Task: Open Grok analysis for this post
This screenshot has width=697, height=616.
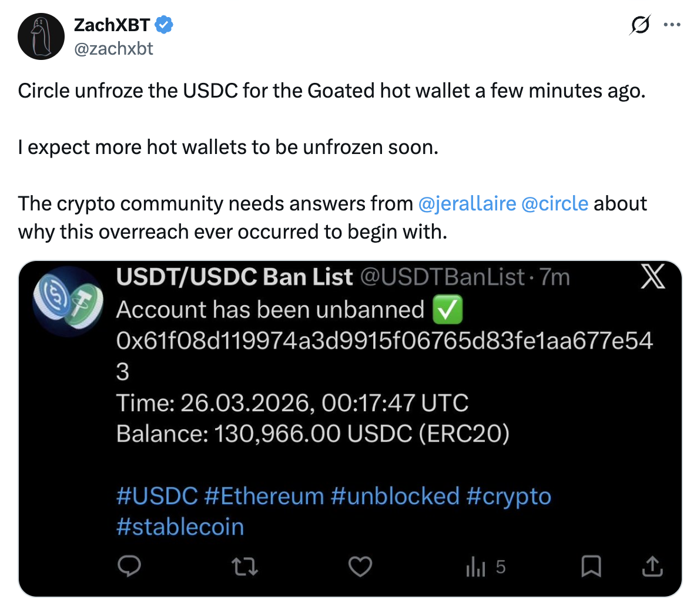Action: pyautogui.click(x=641, y=25)
